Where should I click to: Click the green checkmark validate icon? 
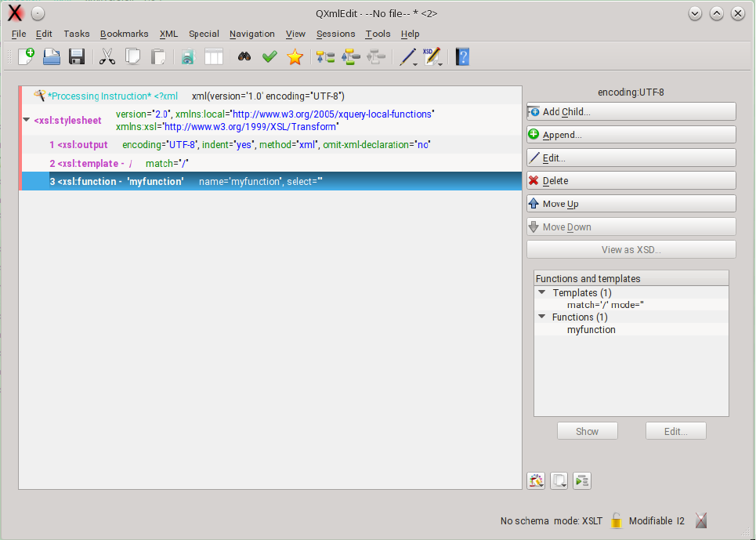[x=269, y=56]
